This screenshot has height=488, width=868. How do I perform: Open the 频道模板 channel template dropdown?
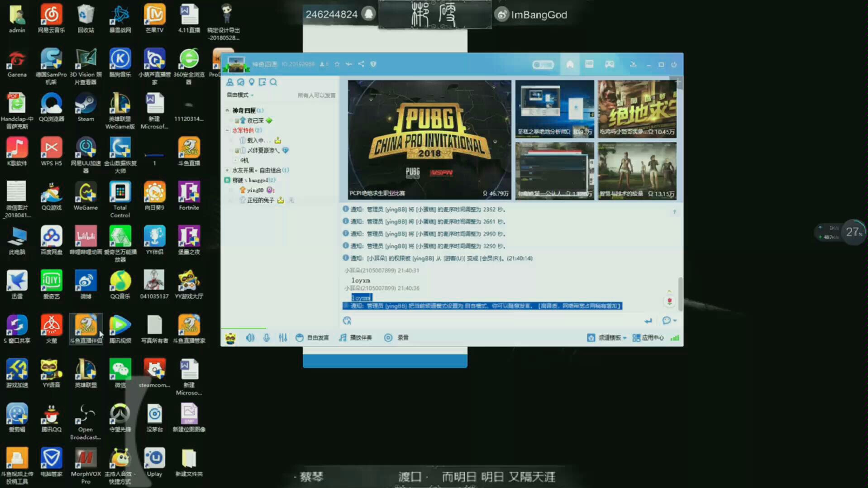(607, 338)
